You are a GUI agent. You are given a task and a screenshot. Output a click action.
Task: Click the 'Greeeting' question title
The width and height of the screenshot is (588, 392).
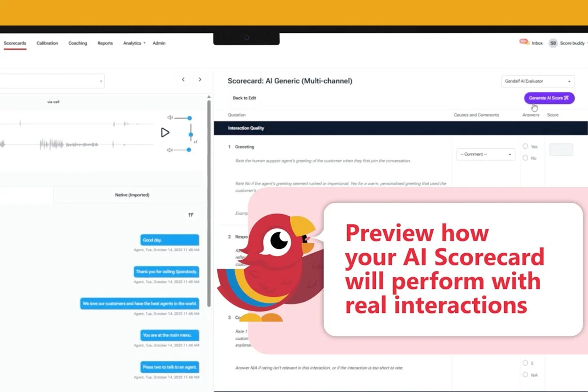click(245, 147)
